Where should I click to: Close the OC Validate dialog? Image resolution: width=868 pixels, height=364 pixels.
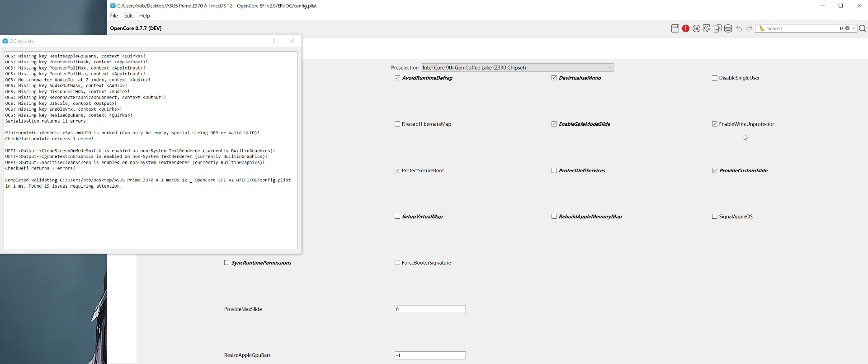[292, 41]
